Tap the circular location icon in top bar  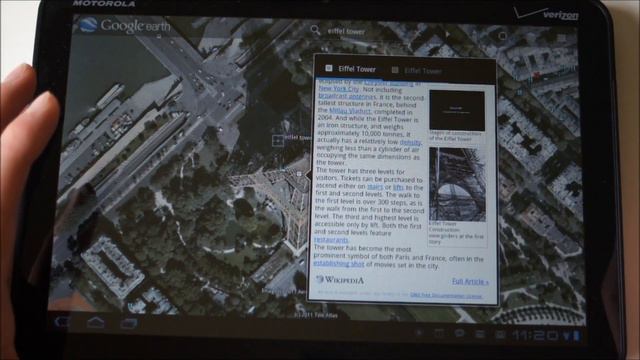pyautogui.click(x=502, y=36)
